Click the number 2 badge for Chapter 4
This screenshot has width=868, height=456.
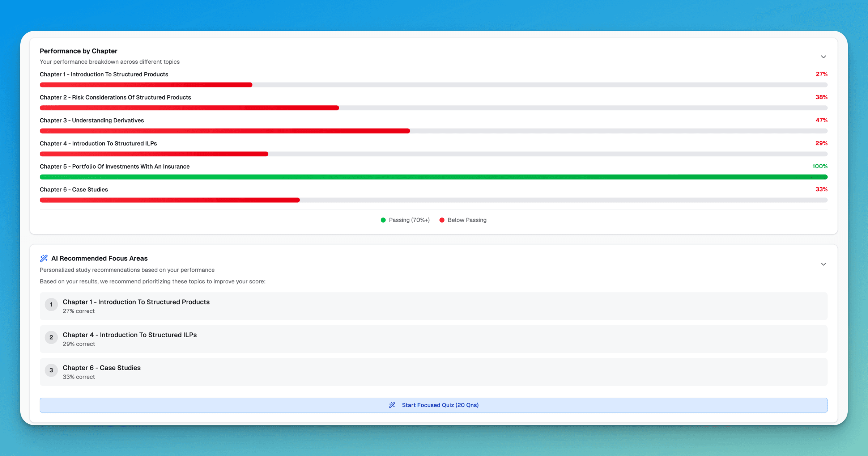click(51, 337)
